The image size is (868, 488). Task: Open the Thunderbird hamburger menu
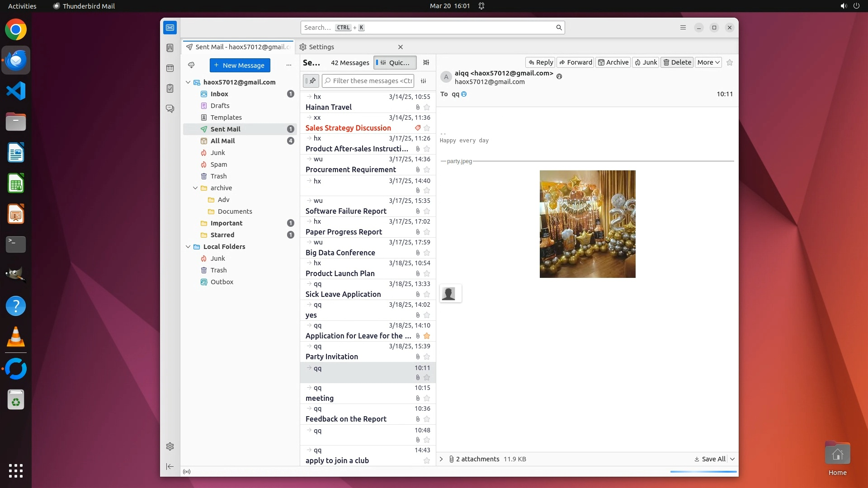coord(683,28)
